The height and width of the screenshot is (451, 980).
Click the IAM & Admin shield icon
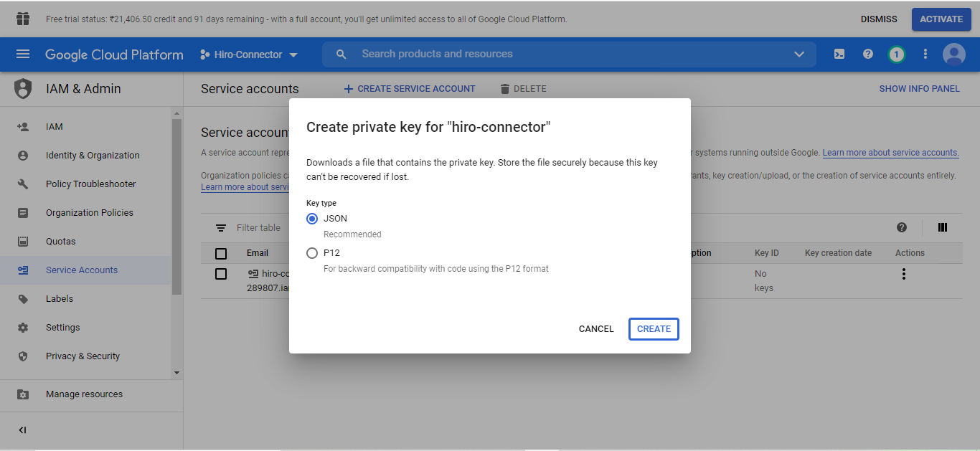tap(23, 89)
